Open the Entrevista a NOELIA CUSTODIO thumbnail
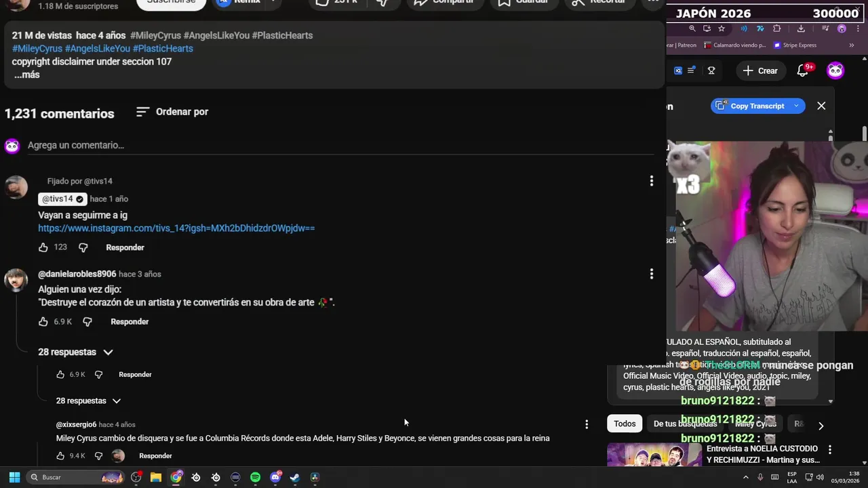 click(654, 455)
